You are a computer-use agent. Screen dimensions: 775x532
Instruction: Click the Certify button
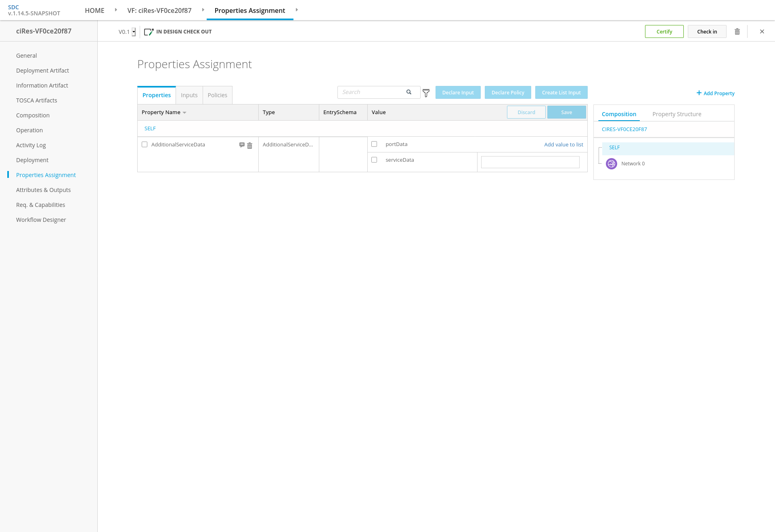pyautogui.click(x=664, y=31)
